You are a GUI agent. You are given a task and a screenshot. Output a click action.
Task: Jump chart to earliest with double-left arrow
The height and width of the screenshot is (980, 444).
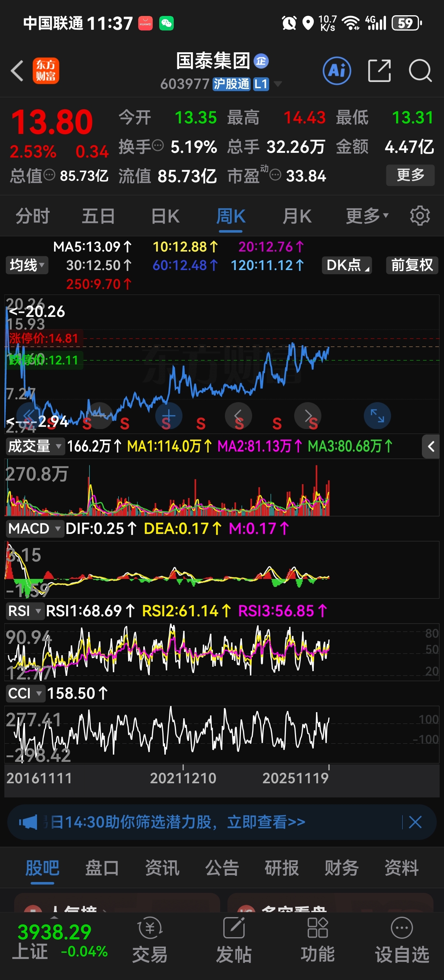click(30, 416)
